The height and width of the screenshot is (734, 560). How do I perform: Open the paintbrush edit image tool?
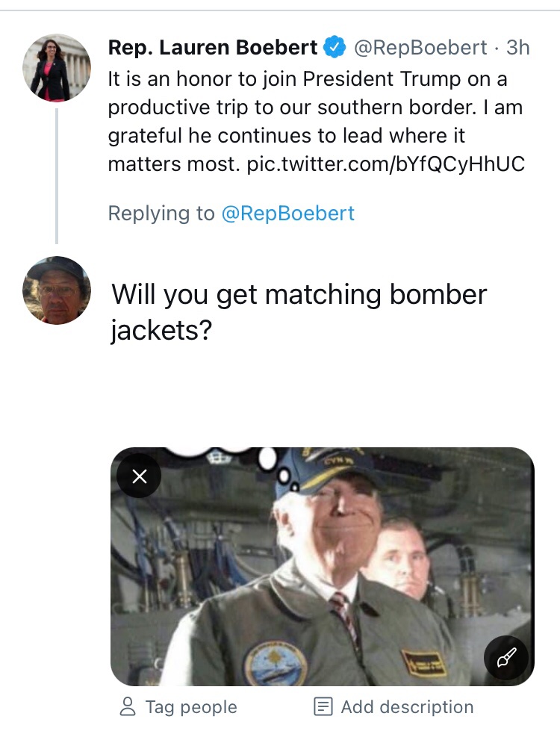(x=506, y=658)
